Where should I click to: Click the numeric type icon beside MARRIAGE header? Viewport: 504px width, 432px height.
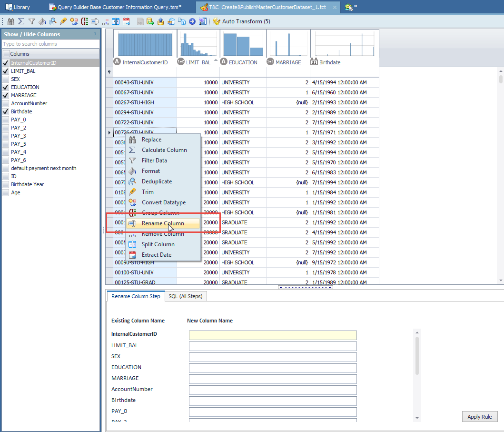270,62
